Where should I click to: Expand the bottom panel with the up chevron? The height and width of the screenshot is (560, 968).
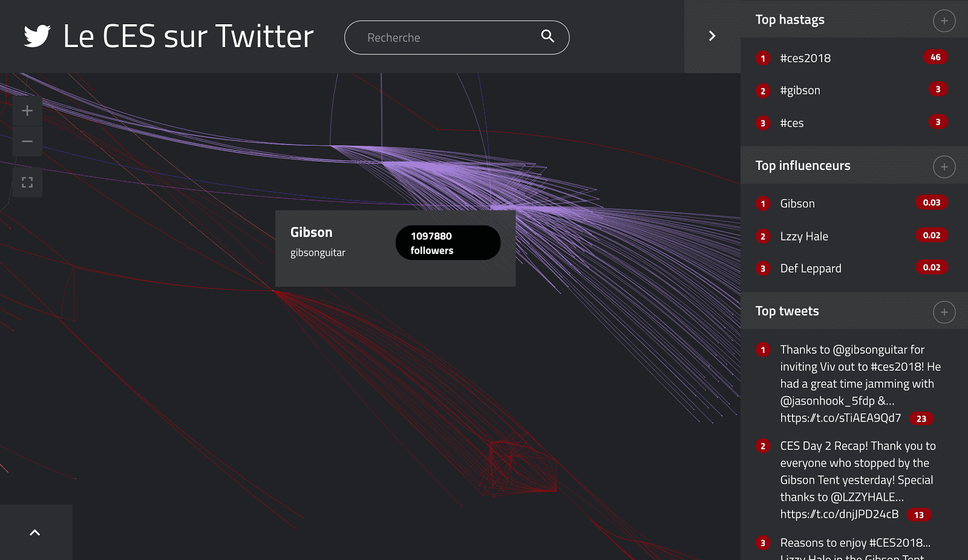coord(35,532)
